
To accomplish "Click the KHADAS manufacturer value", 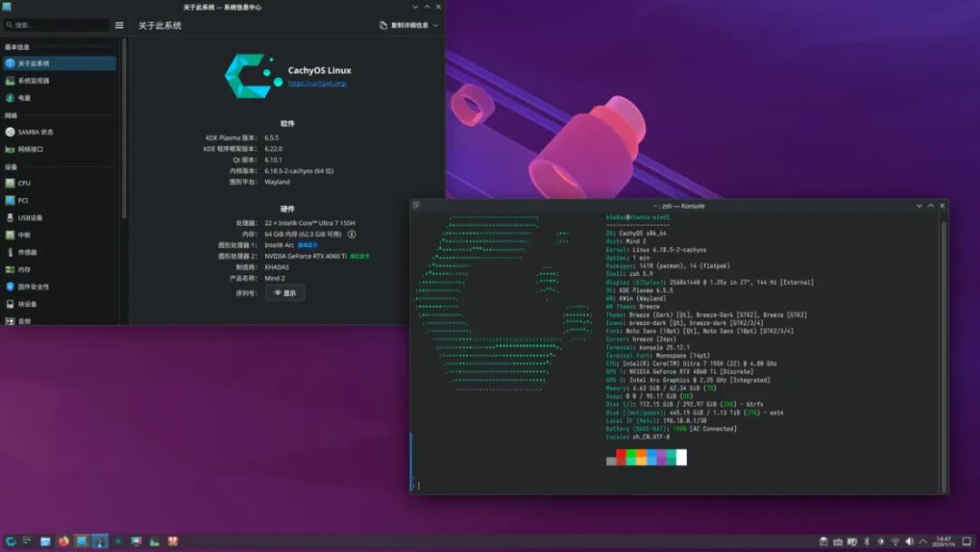I will 277,267.
